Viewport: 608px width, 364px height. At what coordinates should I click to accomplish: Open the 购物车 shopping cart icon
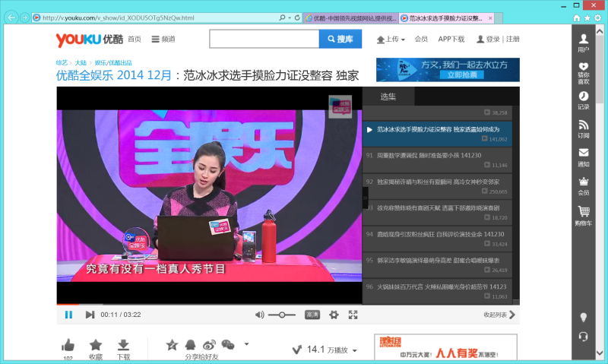(x=583, y=216)
